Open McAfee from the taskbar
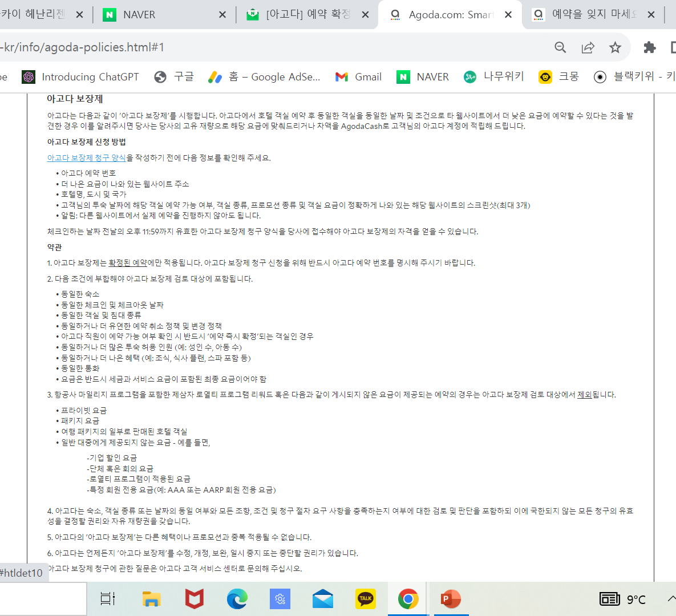The image size is (676, 616). pyautogui.click(x=194, y=599)
